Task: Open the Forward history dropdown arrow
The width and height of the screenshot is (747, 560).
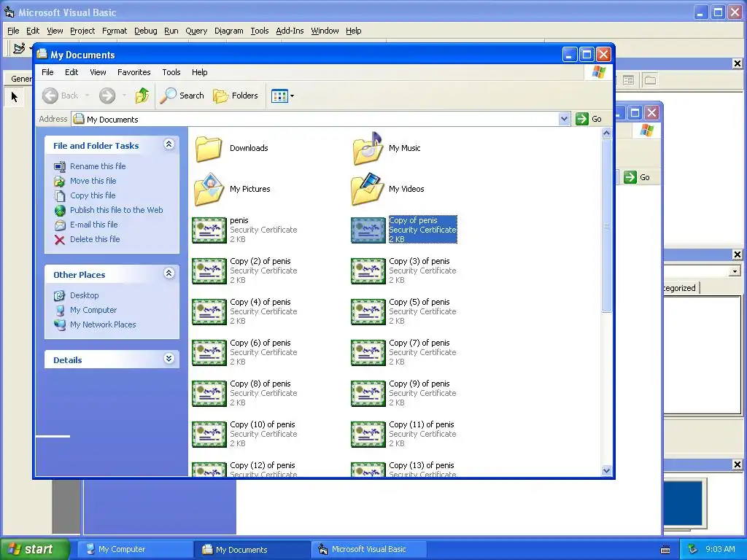Action: tap(124, 96)
